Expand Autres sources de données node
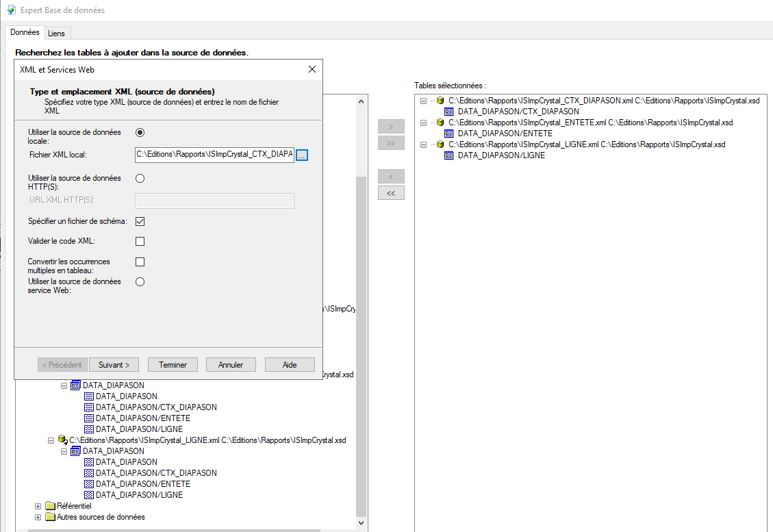Image resolution: width=773 pixels, height=532 pixels. point(38,517)
